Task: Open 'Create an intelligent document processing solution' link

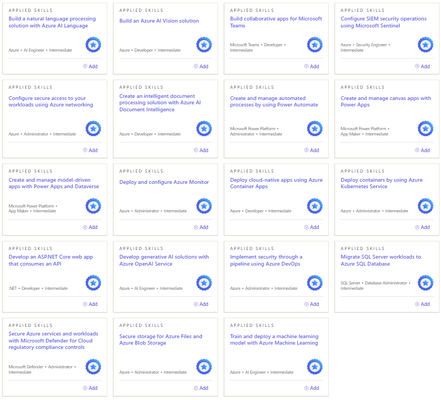Action: (x=160, y=103)
